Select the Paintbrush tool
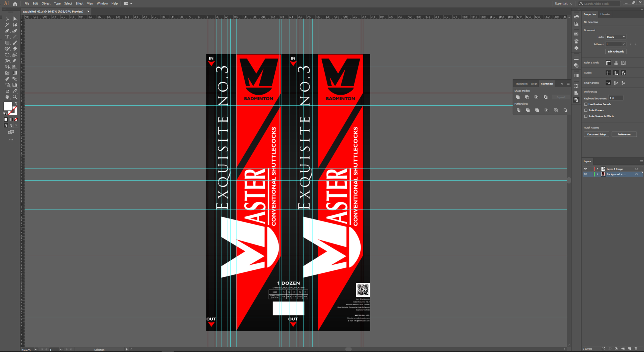Screen dimensions: 644x352 [x=15, y=43]
